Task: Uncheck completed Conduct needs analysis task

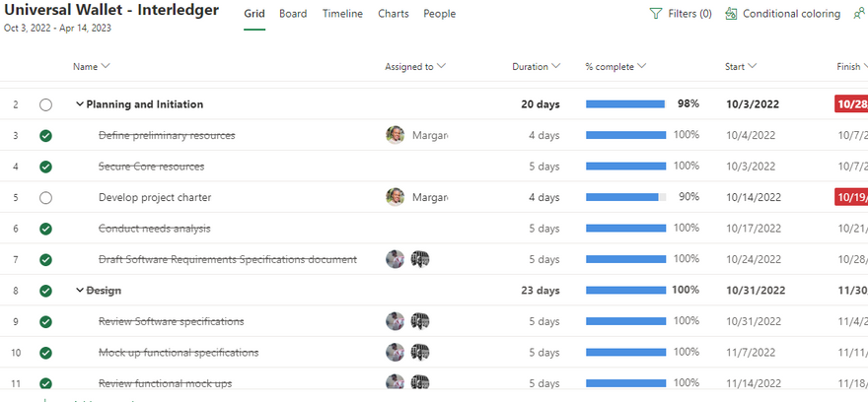Action: [45, 229]
